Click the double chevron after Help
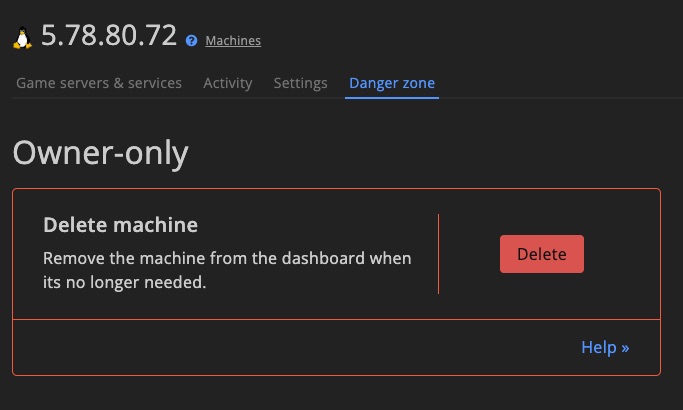683x410 pixels. 625,348
